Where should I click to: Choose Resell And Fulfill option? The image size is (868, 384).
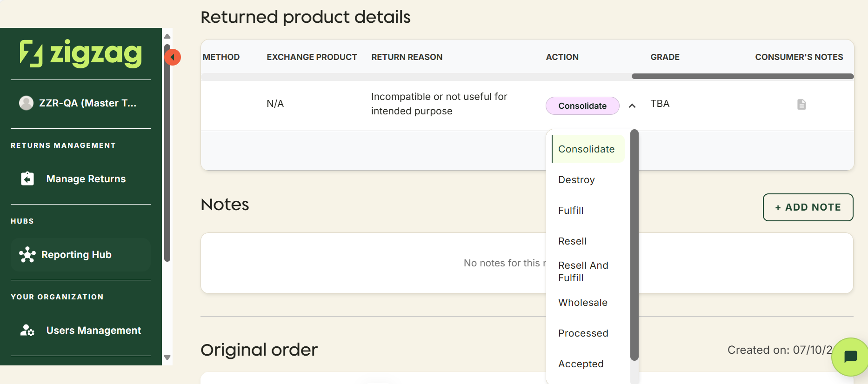[x=583, y=271]
